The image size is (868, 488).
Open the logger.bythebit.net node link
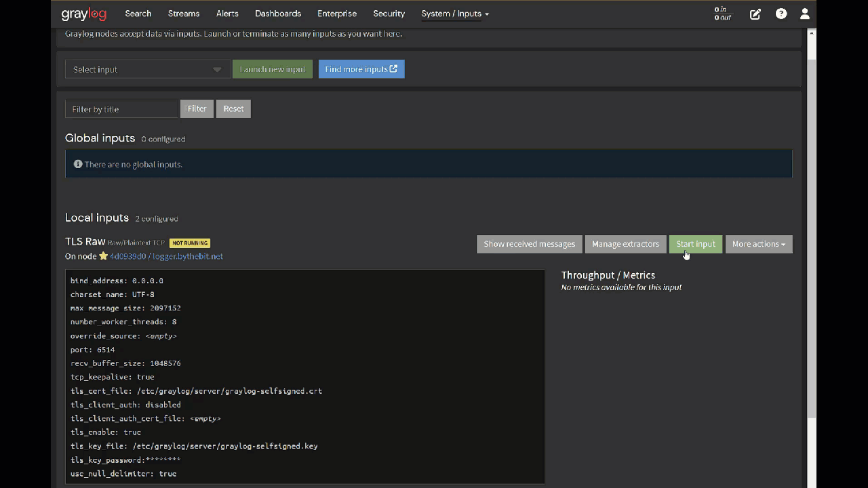tap(188, 256)
